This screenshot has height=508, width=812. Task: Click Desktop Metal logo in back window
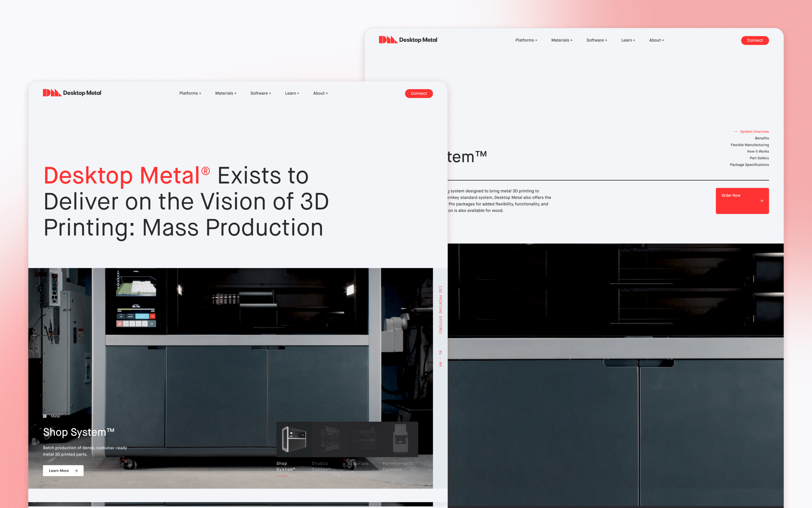point(408,40)
